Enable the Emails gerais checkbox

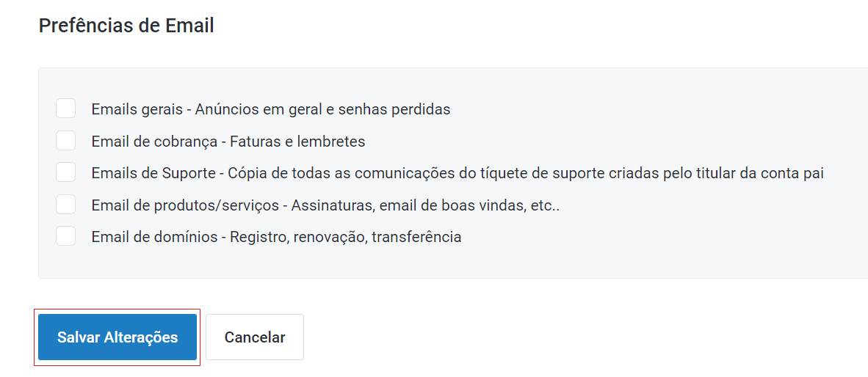pyautogui.click(x=66, y=109)
